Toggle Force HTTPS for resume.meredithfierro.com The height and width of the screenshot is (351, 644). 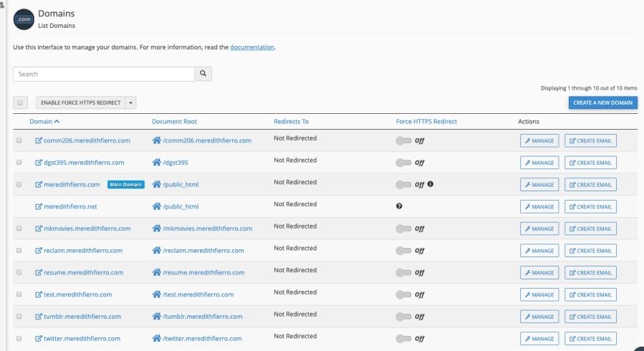coord(403,273)
